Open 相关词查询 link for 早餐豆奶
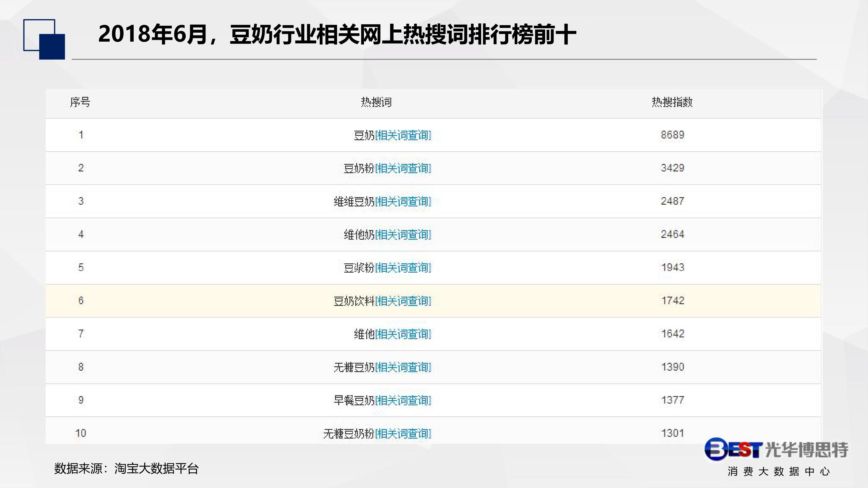868x488 pixels. [403, 400]
